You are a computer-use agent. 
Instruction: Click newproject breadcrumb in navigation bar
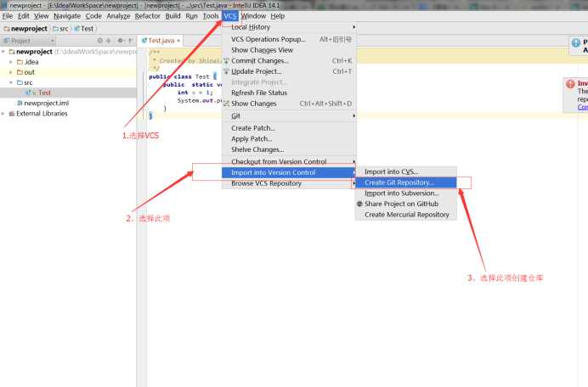click(25, 29)
